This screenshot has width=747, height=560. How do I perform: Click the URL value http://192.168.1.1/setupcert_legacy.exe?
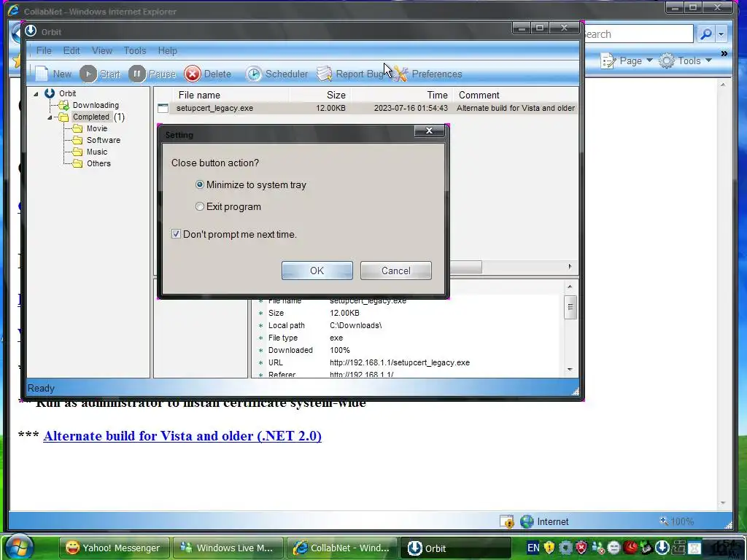pyautogui.click(x=400, y=362)
